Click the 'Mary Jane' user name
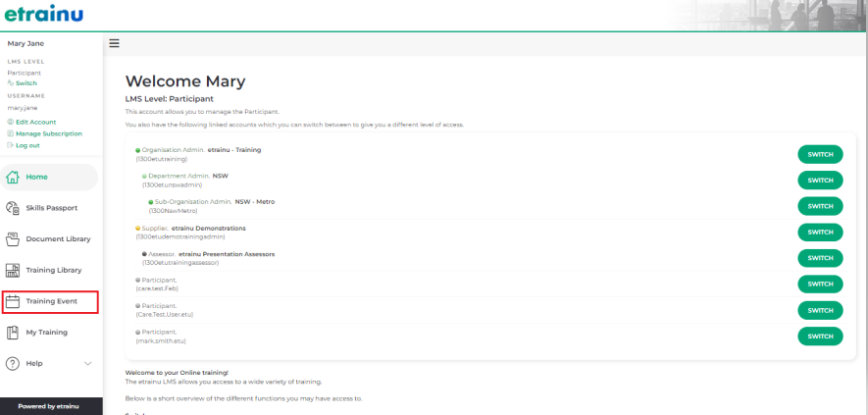868x415 pixels. [26, 44]
